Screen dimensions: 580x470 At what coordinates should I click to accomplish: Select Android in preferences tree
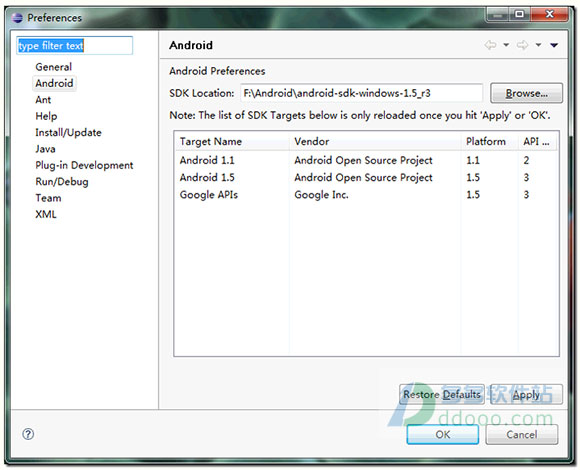tap(54, 83)
